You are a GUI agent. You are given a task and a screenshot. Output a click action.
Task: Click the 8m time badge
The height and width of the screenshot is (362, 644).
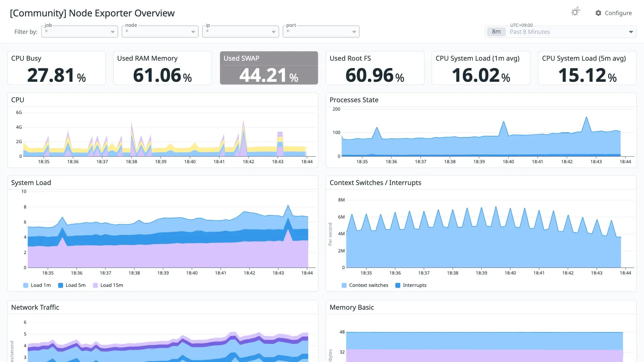tap(496, 32)
